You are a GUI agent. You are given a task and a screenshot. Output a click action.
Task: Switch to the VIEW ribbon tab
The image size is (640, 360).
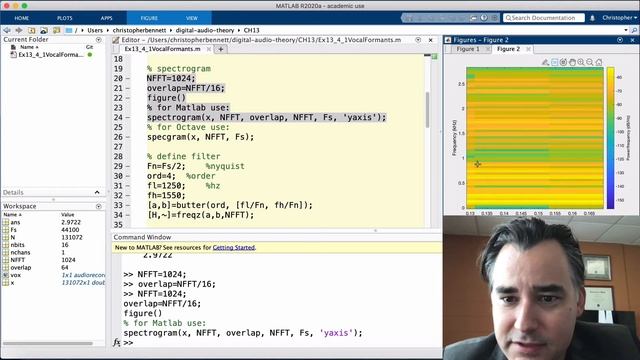pyautogui.click(x=192, y=18)
